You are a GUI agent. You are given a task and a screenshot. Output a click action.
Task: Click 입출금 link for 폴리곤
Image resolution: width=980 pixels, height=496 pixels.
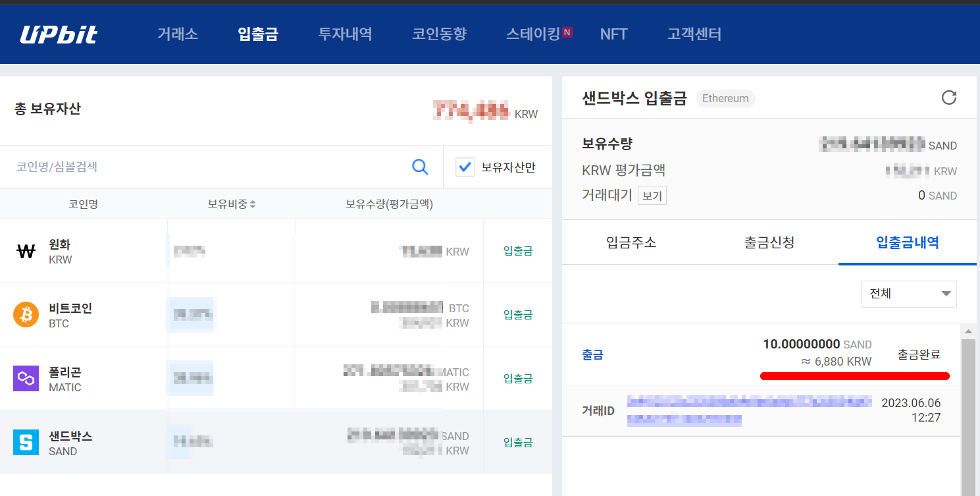[518, 379]
